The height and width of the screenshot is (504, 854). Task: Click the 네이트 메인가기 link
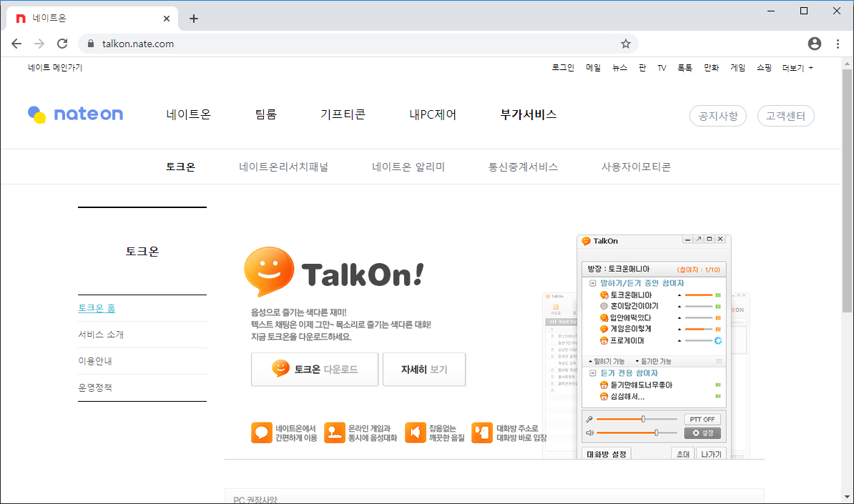point(55,67)
